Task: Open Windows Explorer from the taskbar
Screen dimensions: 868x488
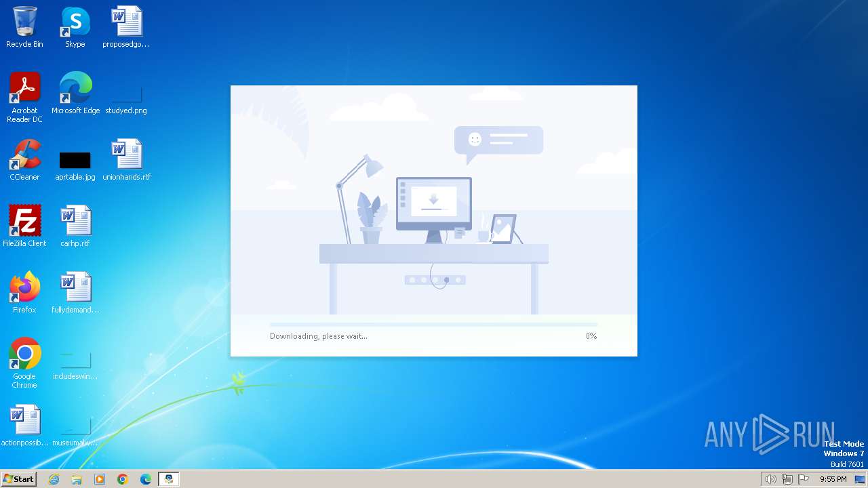Action: point(77,479)
